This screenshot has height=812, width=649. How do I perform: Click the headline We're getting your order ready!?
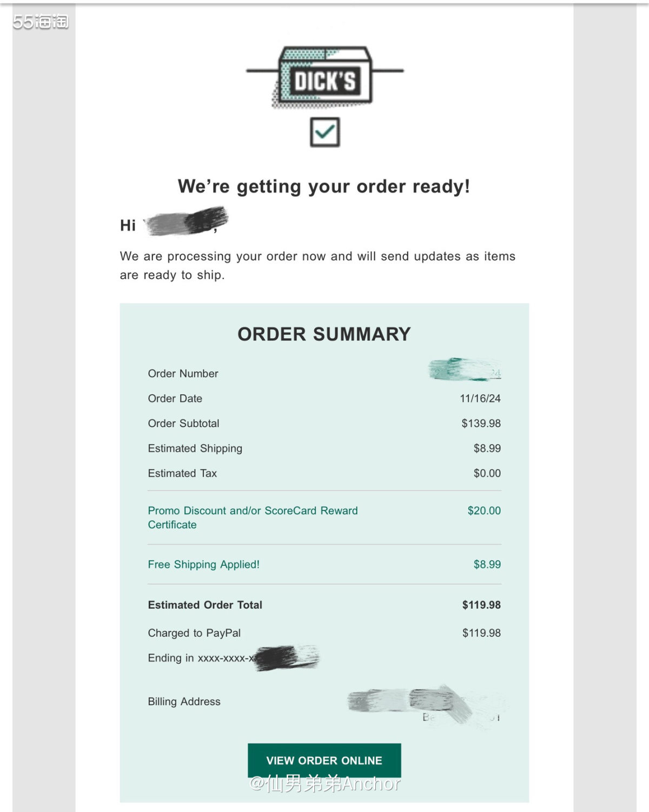[x=324, y=187]
